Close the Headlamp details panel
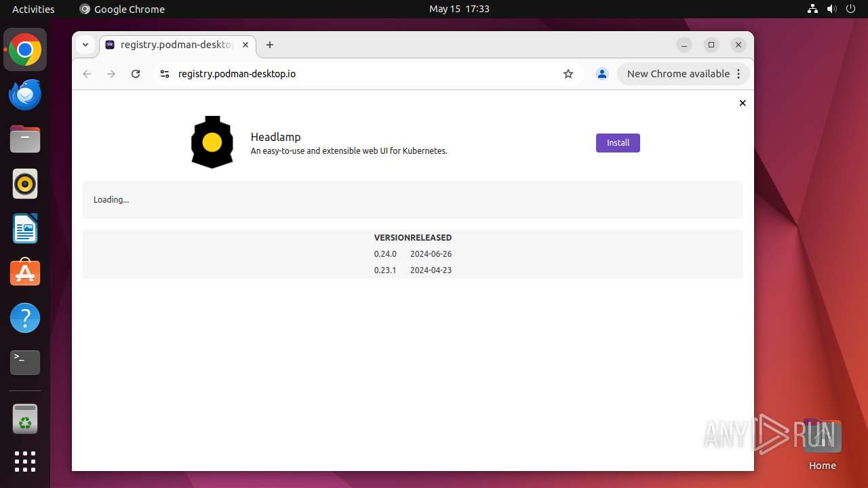 tap(743, 103)
